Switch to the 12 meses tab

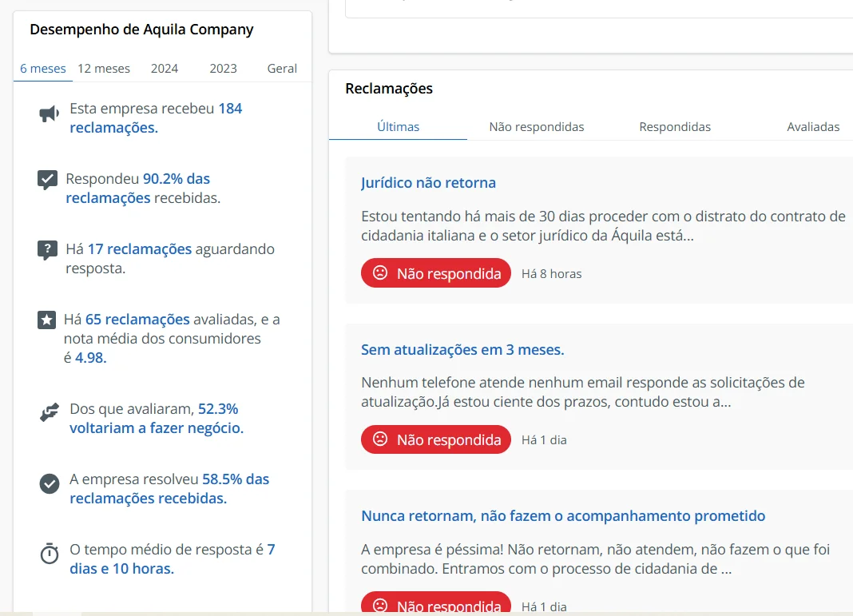(x=104, y=69)
